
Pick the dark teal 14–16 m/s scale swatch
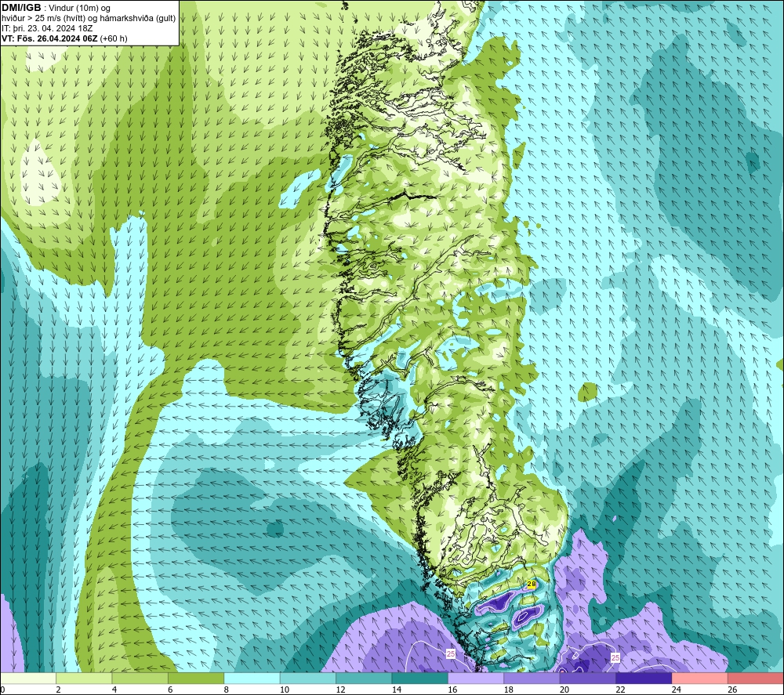click(x=420, y=678)
